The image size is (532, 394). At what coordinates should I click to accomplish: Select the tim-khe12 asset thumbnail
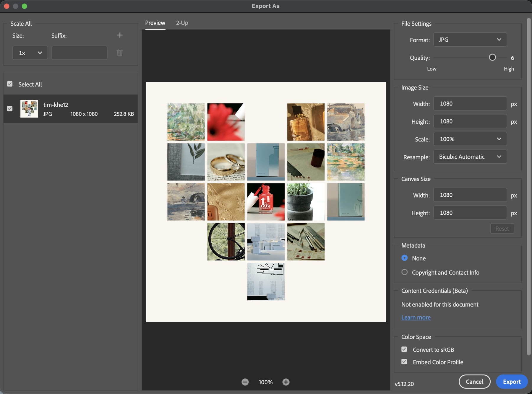click(x=29, y=109)
